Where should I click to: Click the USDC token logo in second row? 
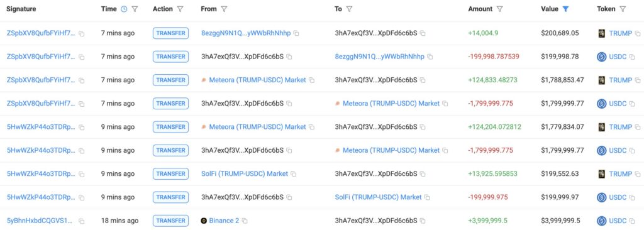(602, 57)
